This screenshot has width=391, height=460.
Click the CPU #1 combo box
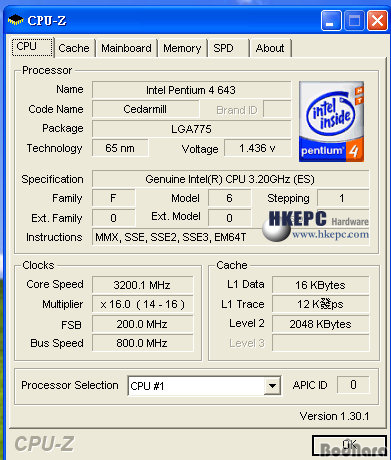[x=204, y=386]
